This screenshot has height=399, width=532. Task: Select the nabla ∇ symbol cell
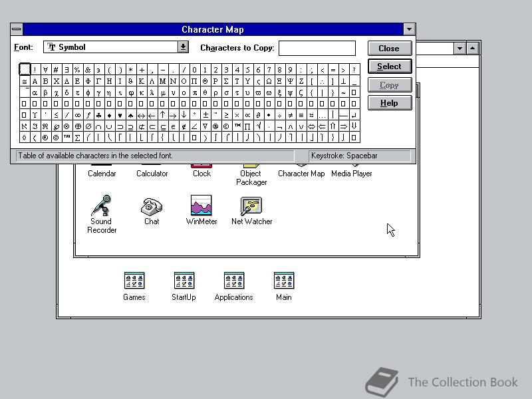(x=205, y=126)
